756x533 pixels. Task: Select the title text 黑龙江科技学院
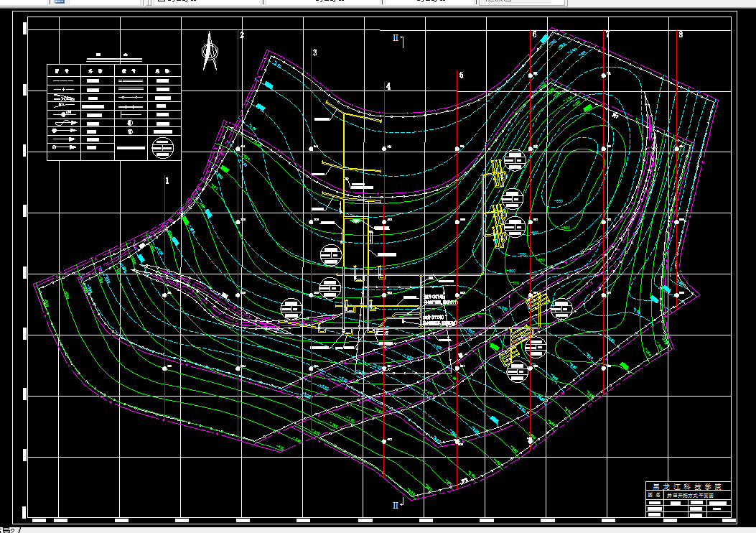688,487
